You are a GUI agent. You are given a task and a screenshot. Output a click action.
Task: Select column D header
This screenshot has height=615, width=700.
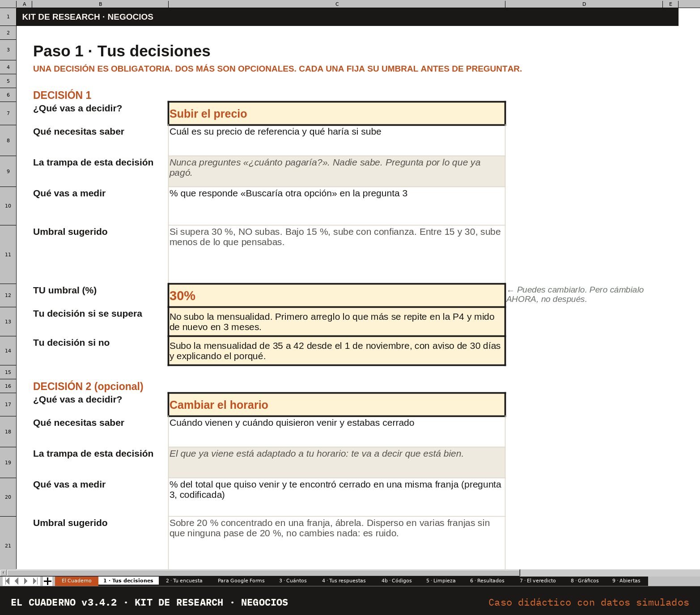[584, 4]
